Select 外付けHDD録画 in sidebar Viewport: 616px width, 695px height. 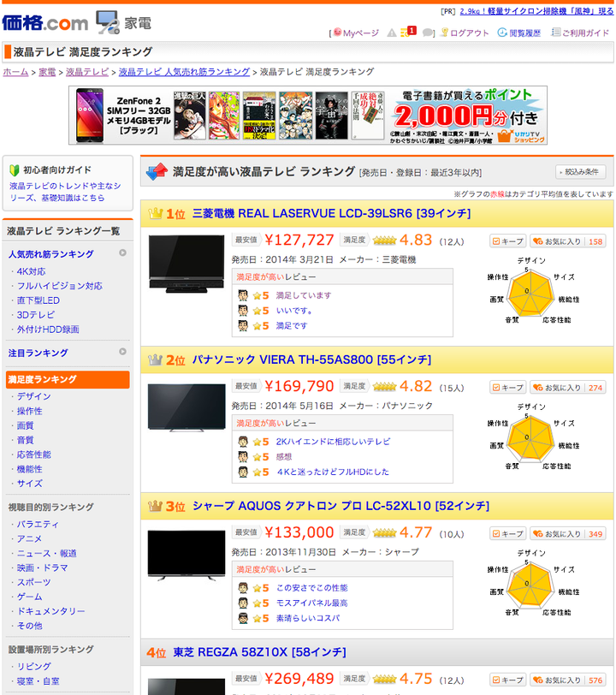pos(48,330)
